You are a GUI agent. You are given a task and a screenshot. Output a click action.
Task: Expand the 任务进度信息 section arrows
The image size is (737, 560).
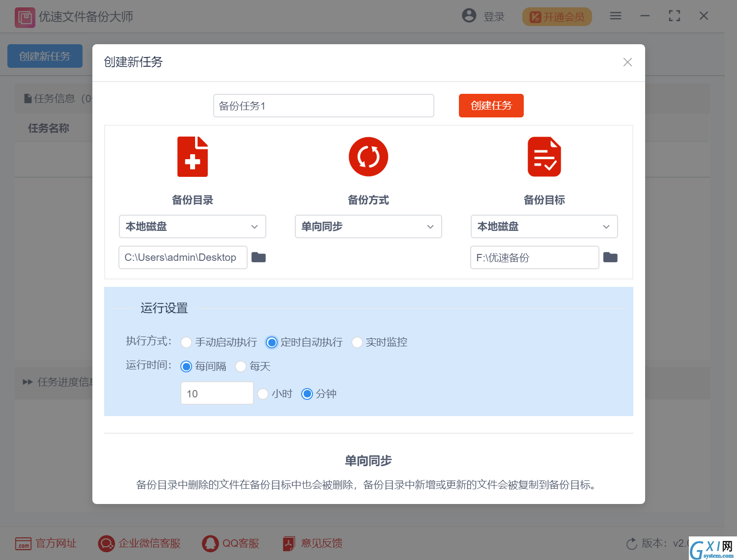[28, 382]
